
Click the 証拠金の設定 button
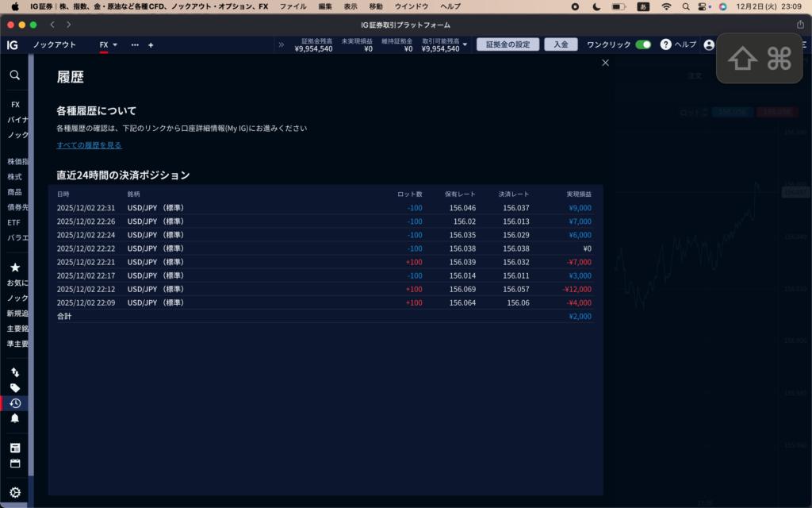507,45
